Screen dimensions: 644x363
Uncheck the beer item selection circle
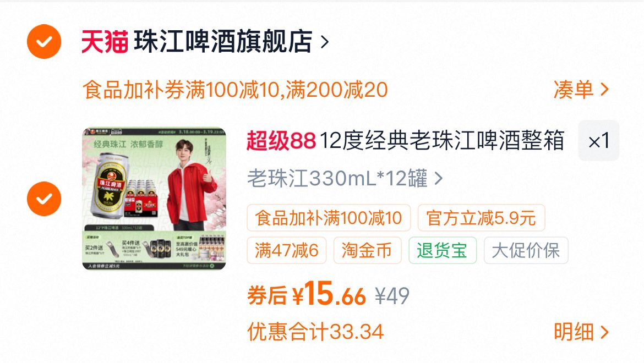coord(44,199)
